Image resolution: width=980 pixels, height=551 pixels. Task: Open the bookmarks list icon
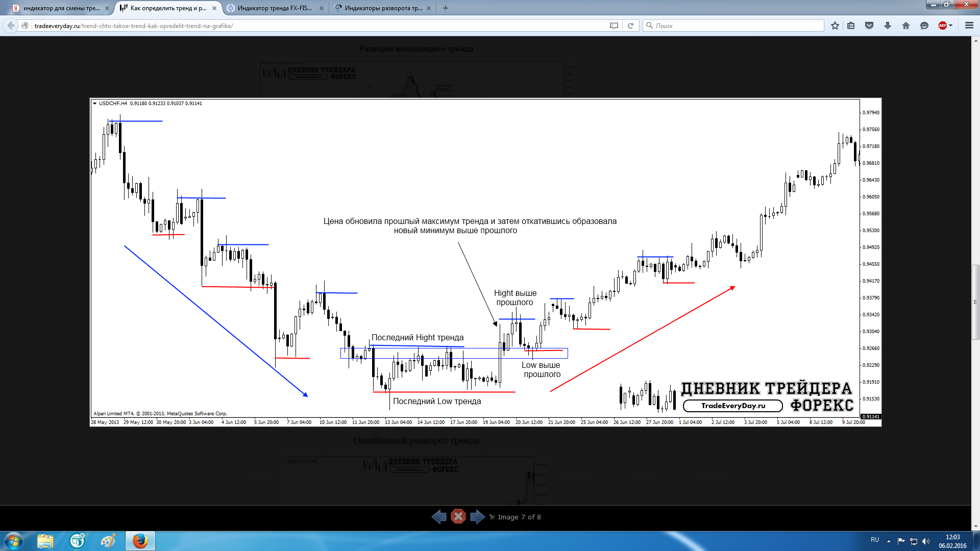click(851, 26)
